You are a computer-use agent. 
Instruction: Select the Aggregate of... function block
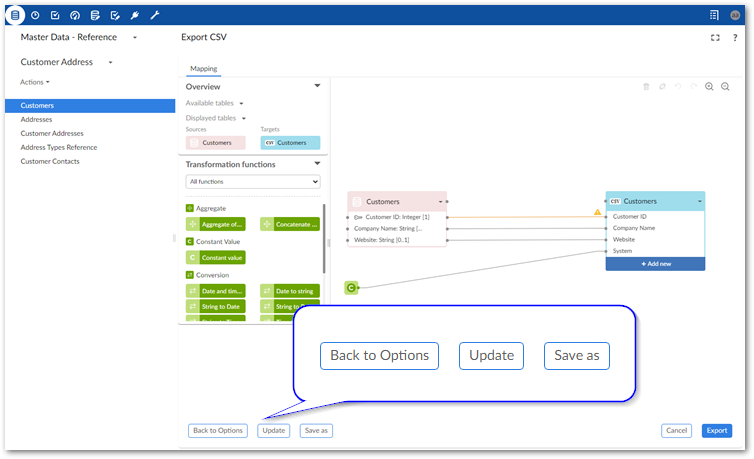216,224
